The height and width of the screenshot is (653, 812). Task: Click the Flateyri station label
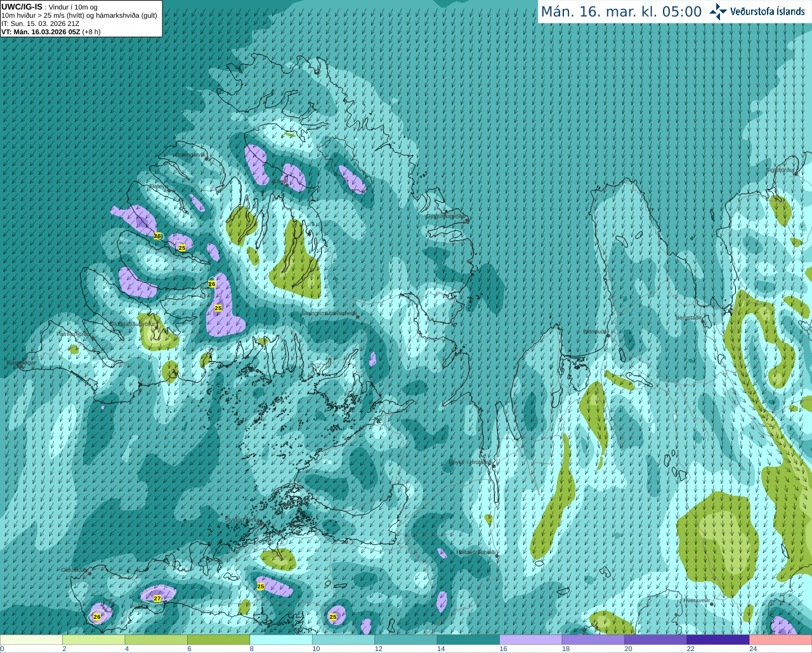[x=158, y=186]
